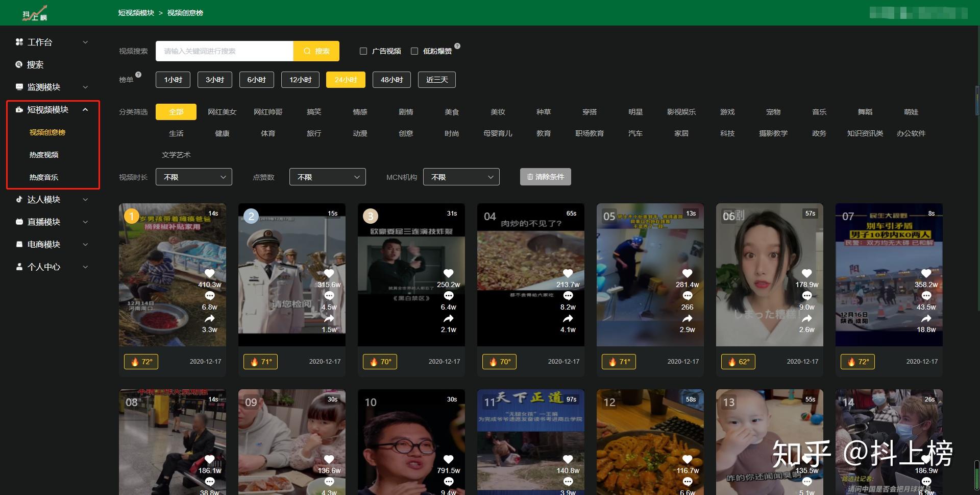Click the yellow 搜索 button
The height and width of the screenshot is (495, 980).
tap(316, 51)
